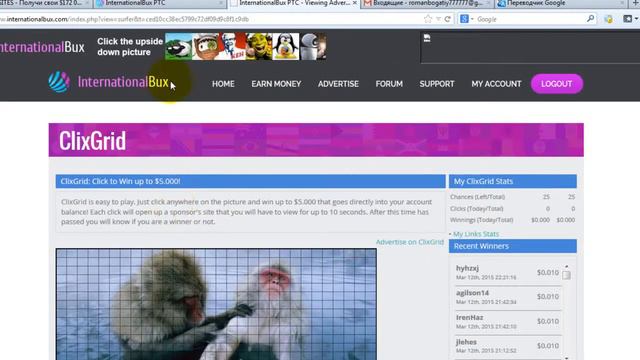The height and width of the screenshot is (360, 640).
Task: Click the ClixGrid page title banner
Action: (x=316, y=140)
